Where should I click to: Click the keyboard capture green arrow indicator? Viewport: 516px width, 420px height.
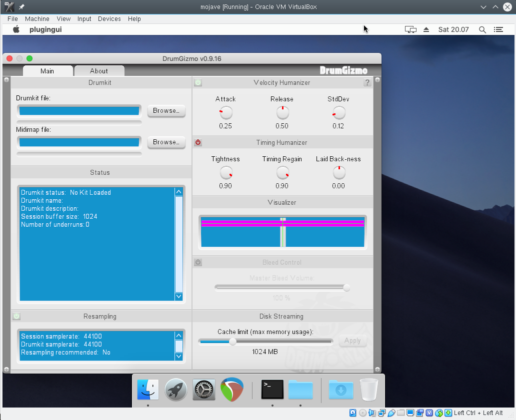coord(448,413)
